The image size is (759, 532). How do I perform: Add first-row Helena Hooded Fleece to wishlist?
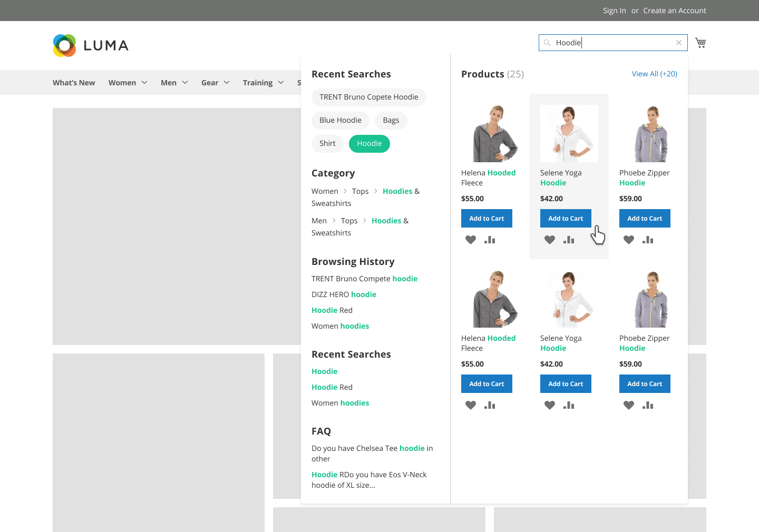[x=471, y=240]
